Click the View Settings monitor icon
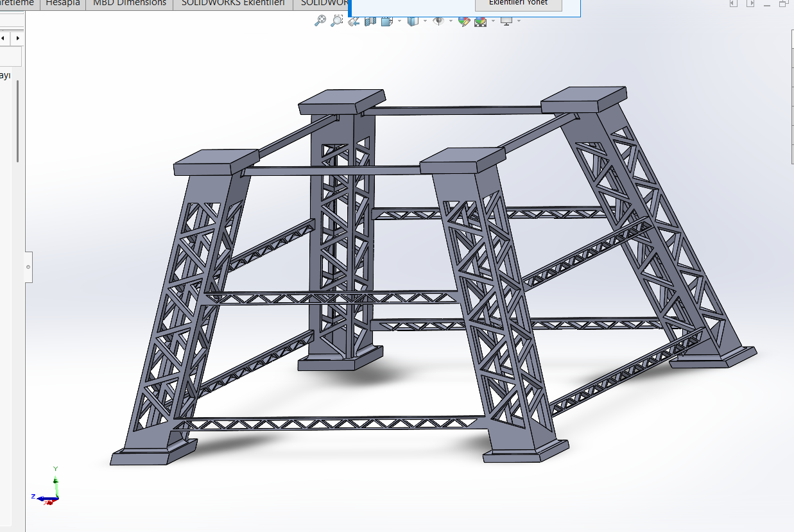Viewport: 794px width, 532px height. (506, 21)
